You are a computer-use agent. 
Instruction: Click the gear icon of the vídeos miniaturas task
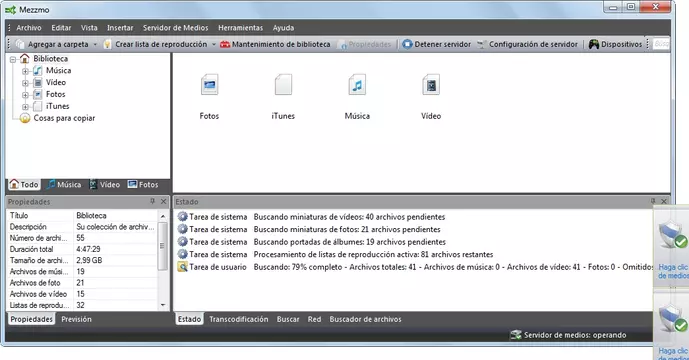[182, 217]
